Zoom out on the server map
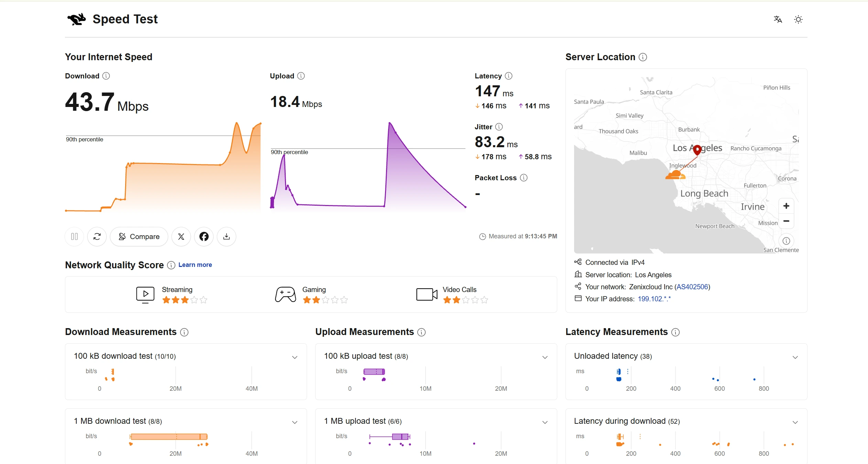Image resolution: width=868 pixels, height=464 pixels. [786, 221]
